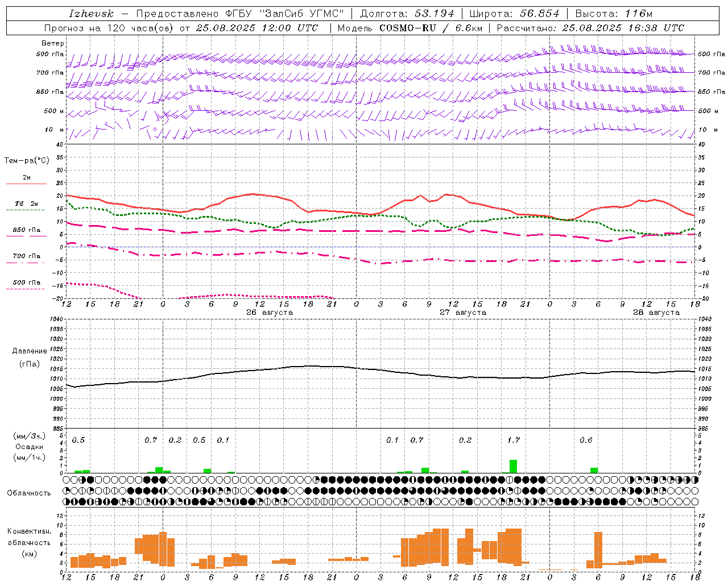Image resolution: width=728 pixels, height=582 pixels.
Task: Select the forecast start 25.08.2025 12:00 UTC
Action: click(x=257, y=28)
